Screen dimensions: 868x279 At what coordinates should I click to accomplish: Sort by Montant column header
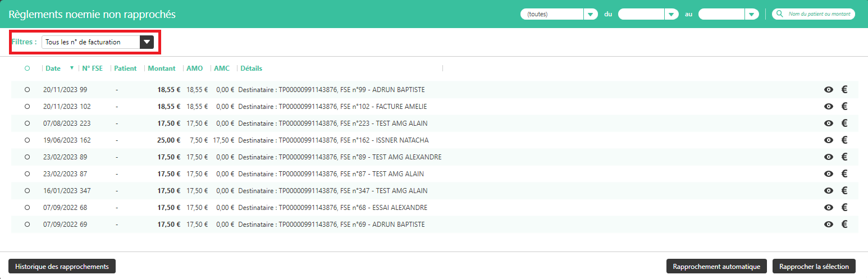pos(162,68)
